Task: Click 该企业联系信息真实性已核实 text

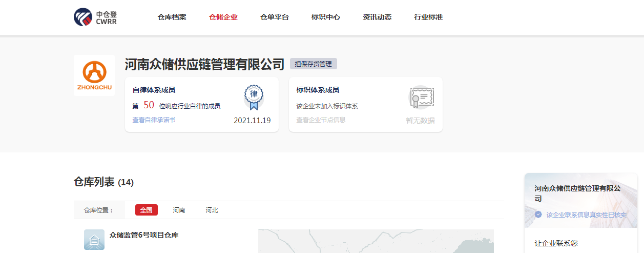Action: pos(587,215)
